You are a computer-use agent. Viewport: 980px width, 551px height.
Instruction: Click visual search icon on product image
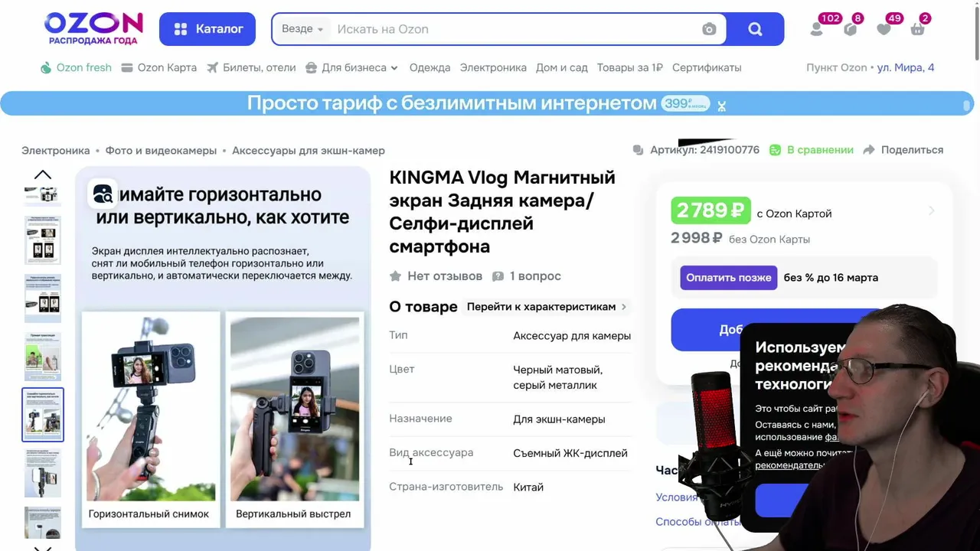click(103, 194)
